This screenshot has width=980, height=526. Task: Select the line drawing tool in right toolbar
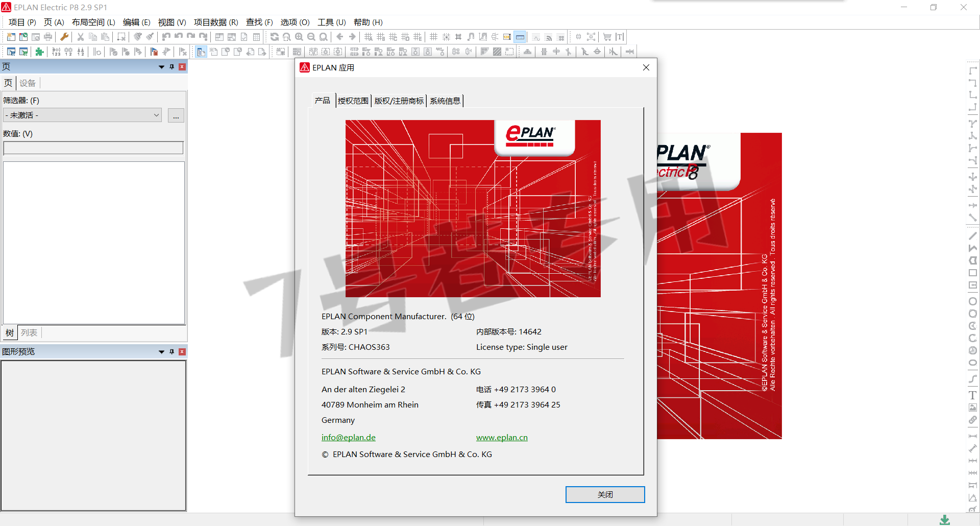tap(973, 236)
